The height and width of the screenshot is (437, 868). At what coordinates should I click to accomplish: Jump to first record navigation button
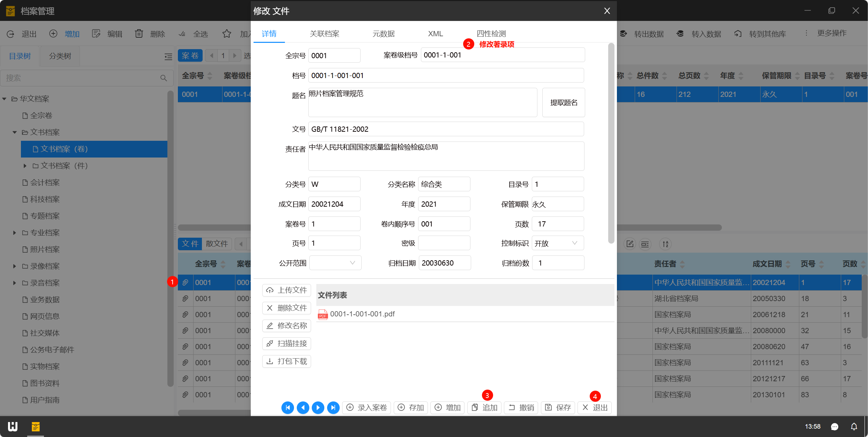click(288, 407)
